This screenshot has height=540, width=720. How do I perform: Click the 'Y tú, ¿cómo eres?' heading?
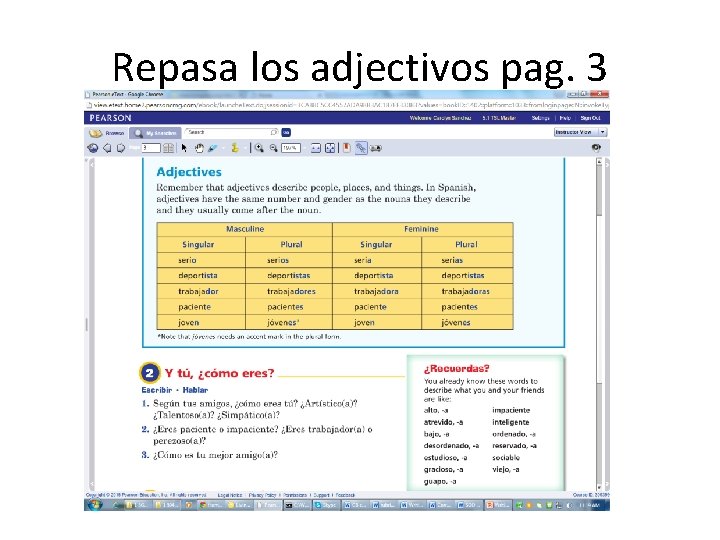219,373
